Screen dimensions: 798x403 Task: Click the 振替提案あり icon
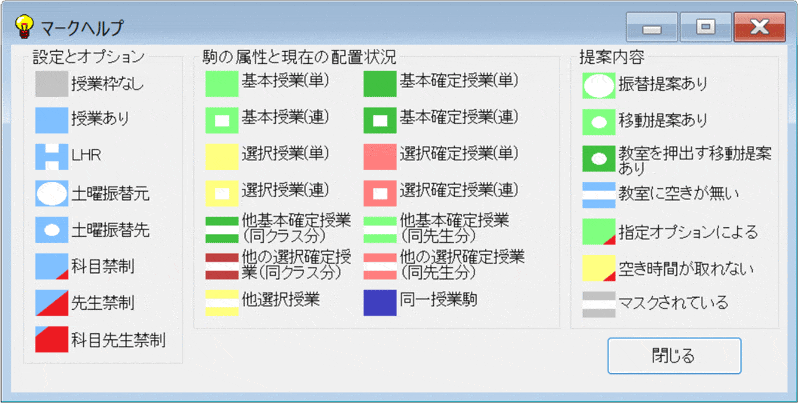tap(598, 84)
